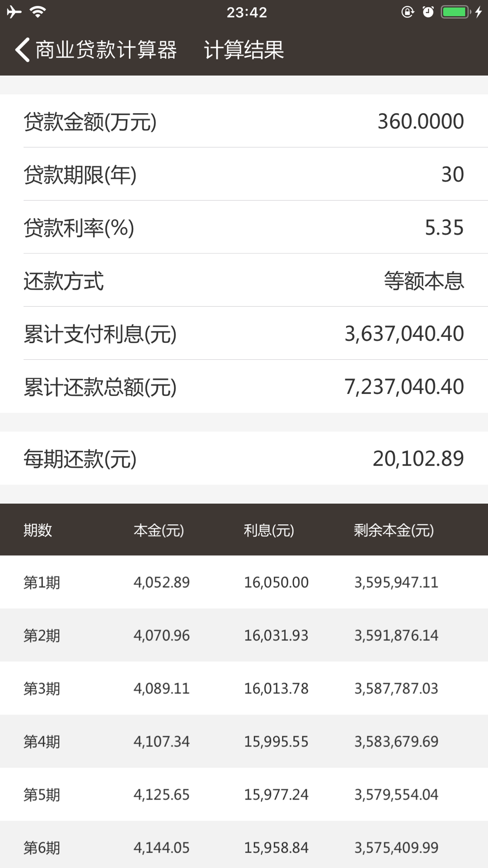Viewport: 488px width, 868px height.
Task: Select the 贷款期限(年) row
Action: click(244, 174)
